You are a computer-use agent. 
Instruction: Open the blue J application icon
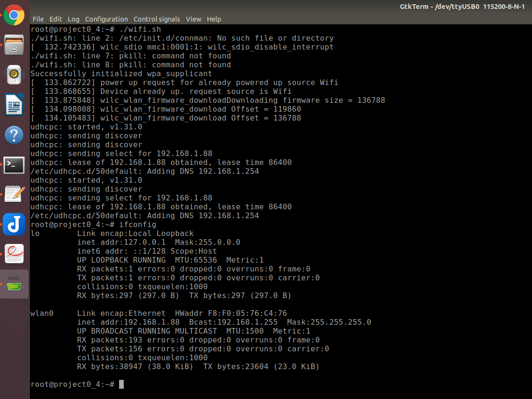click(x=14, y=224)
